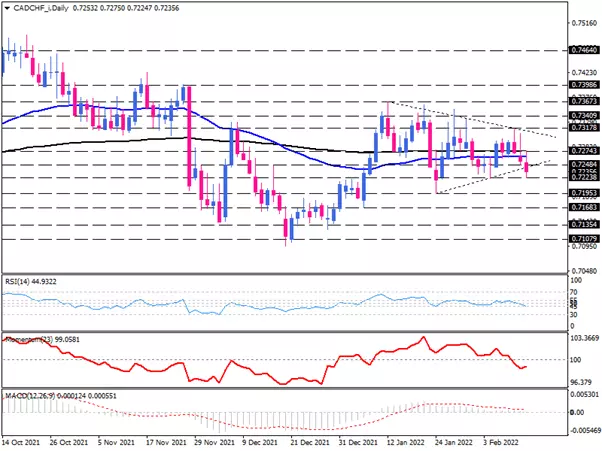Click the triangle arrow beside CADCHF title
The width and height of the screenshot is (602, 451).
click(x=7, y=8)
